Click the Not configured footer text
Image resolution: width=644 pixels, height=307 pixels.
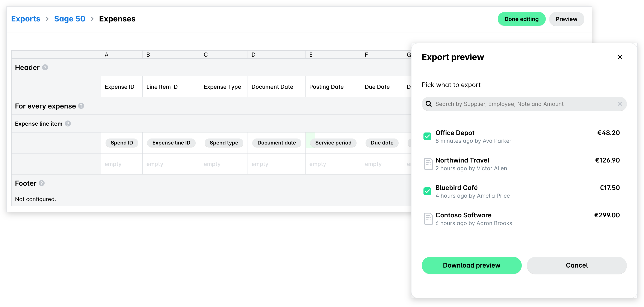point(35,199)
